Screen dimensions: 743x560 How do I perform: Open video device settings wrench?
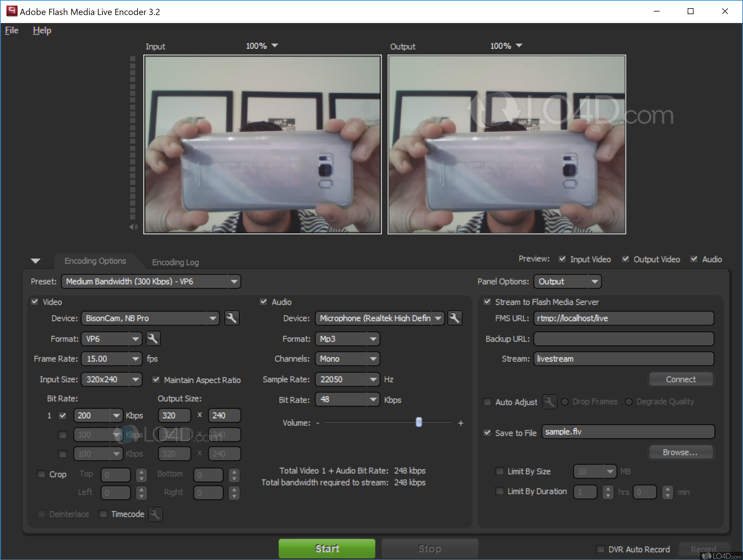click(231, 318)
